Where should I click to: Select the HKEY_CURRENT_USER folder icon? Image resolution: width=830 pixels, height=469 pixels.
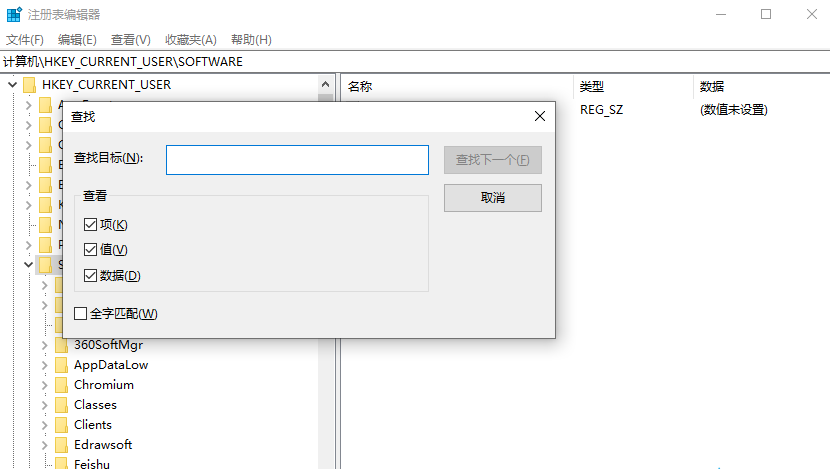30,85
